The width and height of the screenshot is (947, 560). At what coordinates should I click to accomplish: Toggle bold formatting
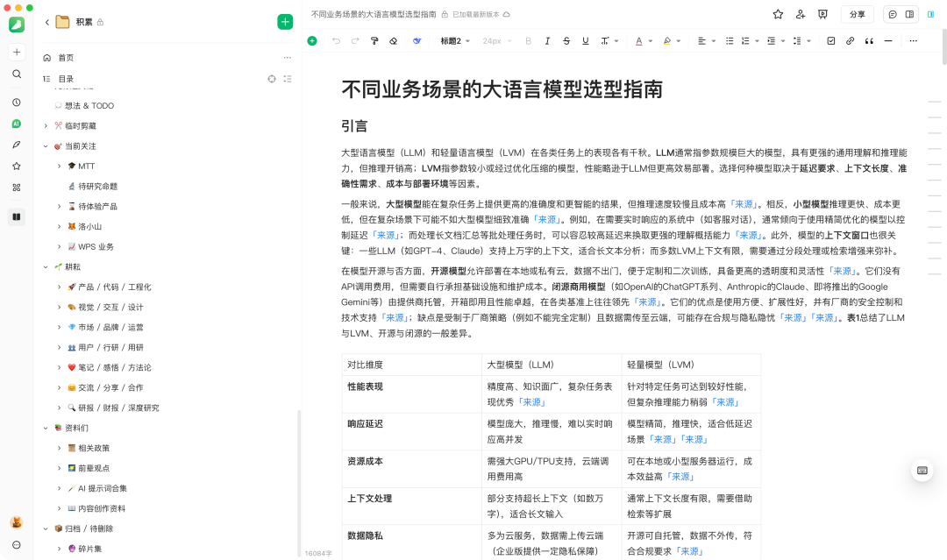click(x=527, y=40)
